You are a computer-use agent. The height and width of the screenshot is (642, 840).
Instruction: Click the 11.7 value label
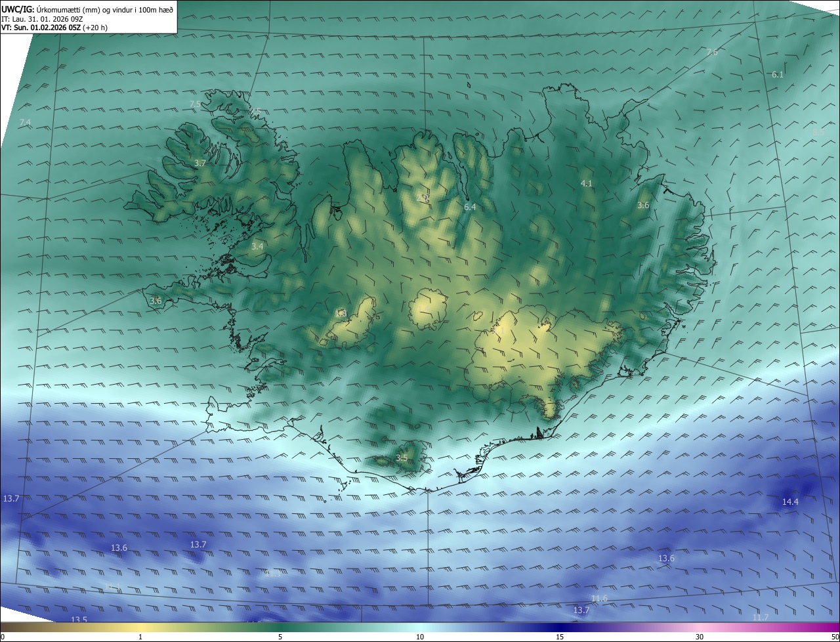coord(760,618)
